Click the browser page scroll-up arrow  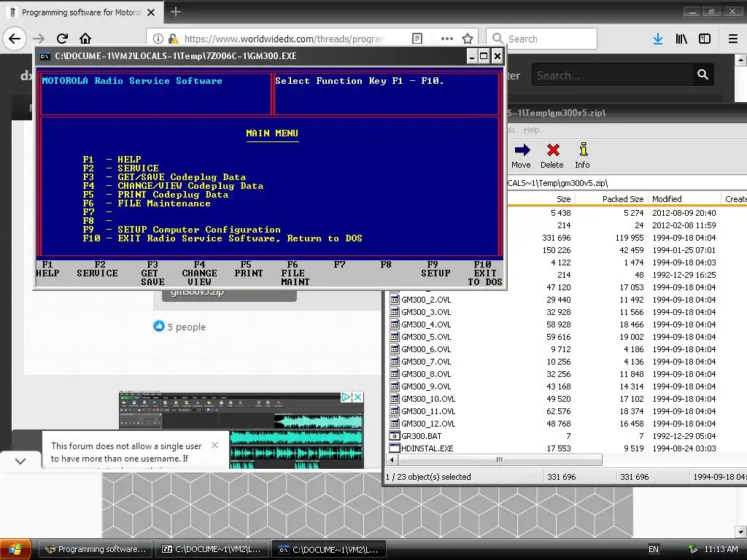pyautogui.click(x=741, y=60)
